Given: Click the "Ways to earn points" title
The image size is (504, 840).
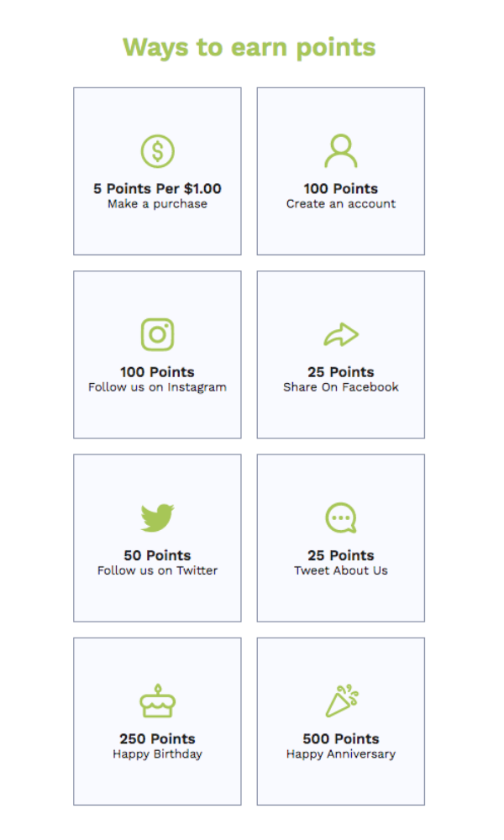Looking at the screenshot, I should (x=249, y=47).
